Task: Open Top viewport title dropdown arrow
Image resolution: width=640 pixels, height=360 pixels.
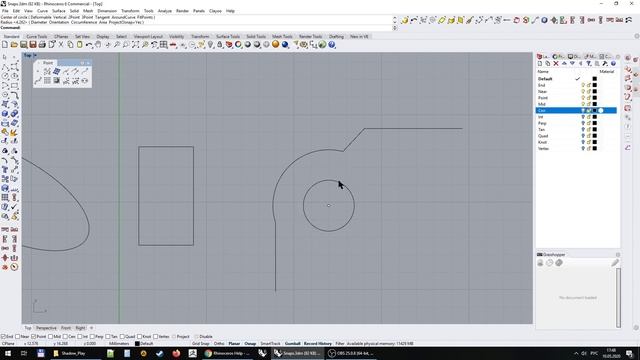Action: (35, 55)
